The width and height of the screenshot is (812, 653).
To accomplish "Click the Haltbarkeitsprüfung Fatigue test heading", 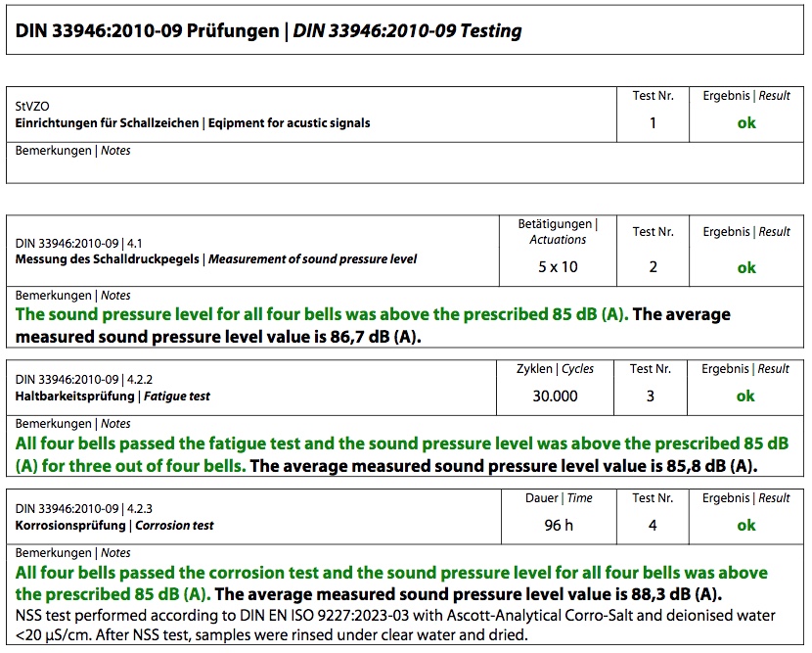I will coord(113,396).
